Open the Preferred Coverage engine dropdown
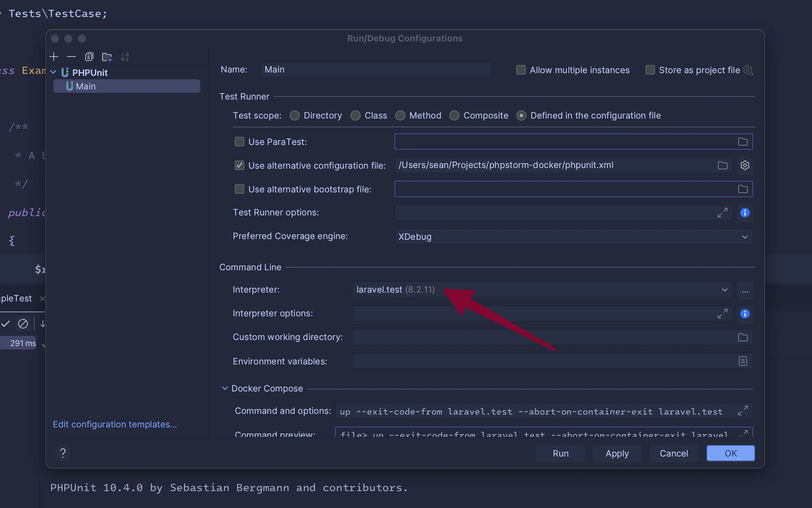The width and height of the screenshot is (812, 508). pyautogui.click(x=573, y=236)
